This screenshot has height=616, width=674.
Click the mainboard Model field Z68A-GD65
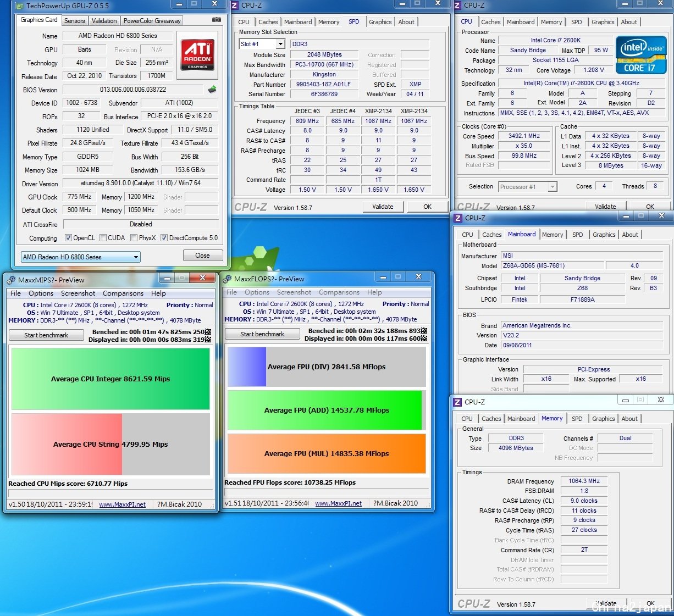click(553, 266)
